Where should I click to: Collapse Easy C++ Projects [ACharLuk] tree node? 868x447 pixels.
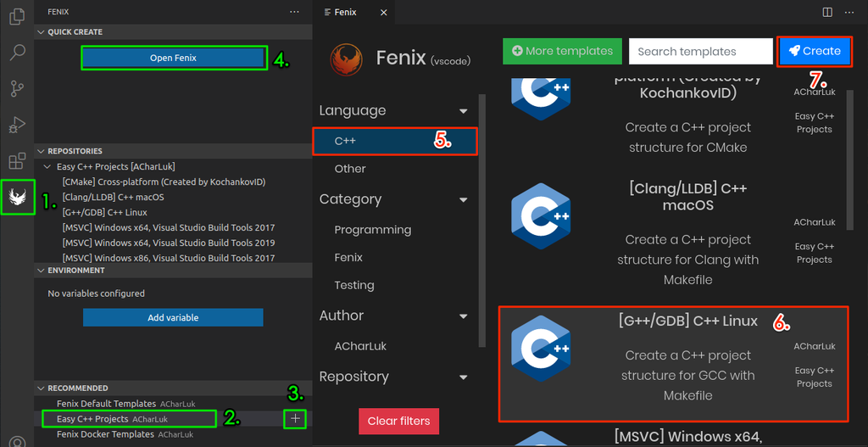click(47, 166)
